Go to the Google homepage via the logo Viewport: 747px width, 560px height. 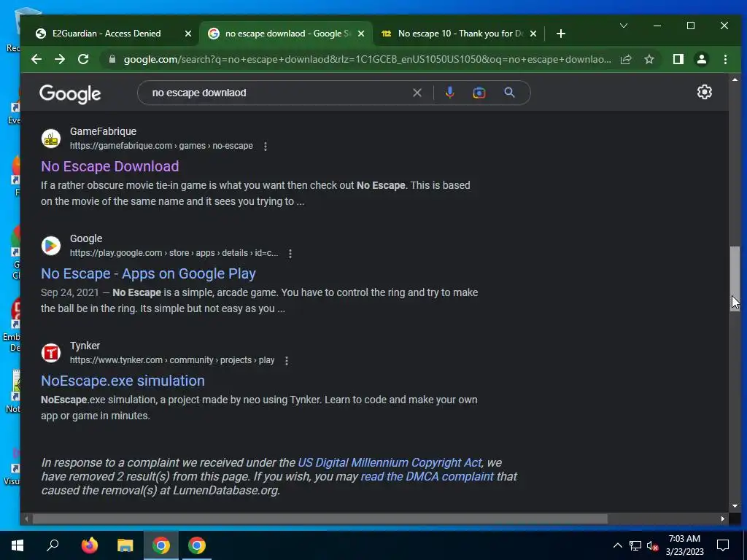pyautogui.click(x=70, y=94)
